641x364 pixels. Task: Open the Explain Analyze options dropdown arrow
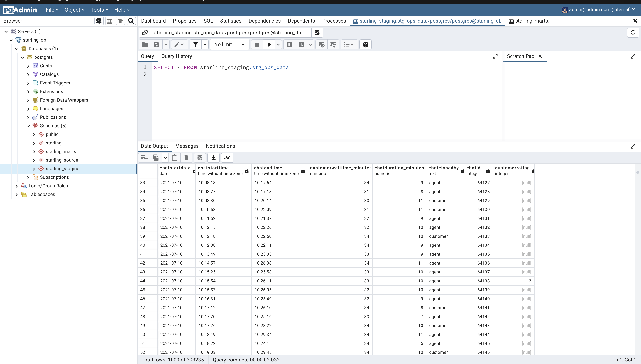pyautogui.click(x=310, y=44)
